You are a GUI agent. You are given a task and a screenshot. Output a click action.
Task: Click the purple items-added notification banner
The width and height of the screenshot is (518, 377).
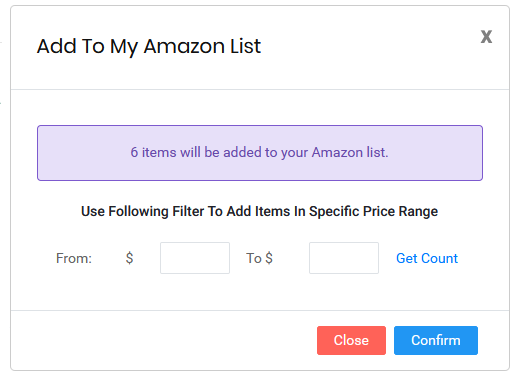point(260,153)
